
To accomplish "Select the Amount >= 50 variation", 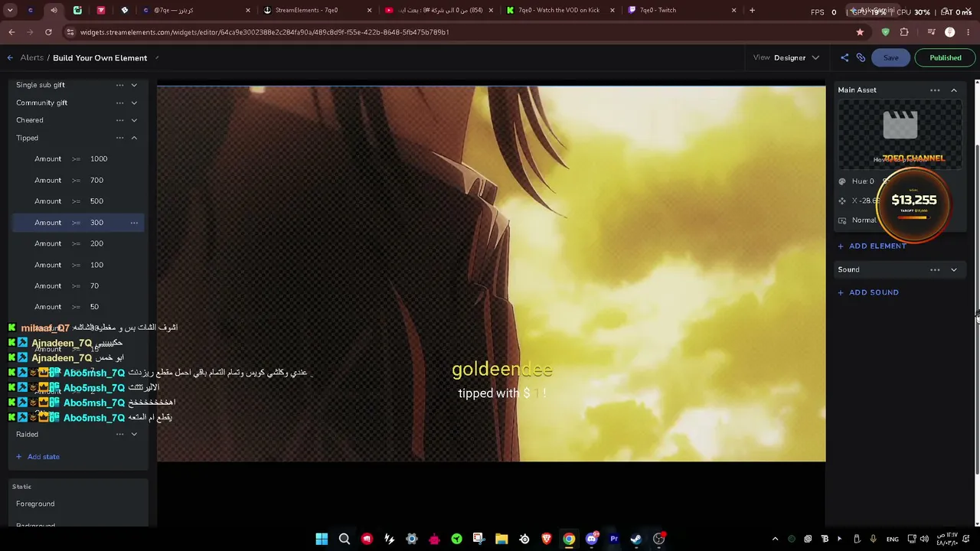I will click(x=78, y=307).
